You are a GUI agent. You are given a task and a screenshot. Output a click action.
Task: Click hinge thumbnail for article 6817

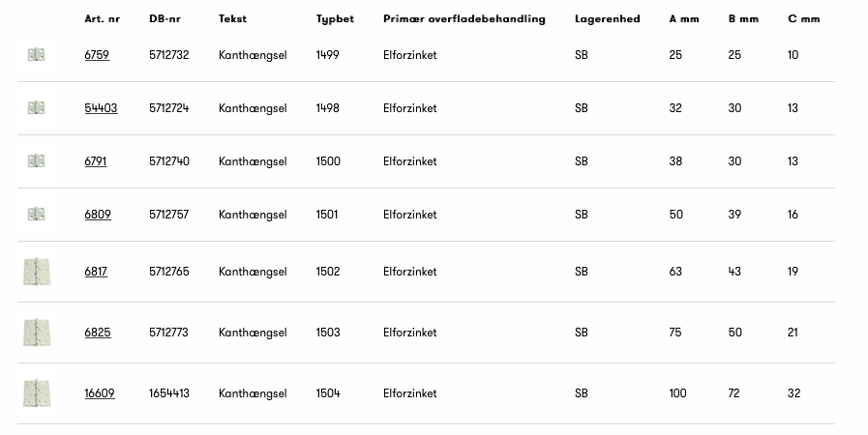(x=37, y=272)
